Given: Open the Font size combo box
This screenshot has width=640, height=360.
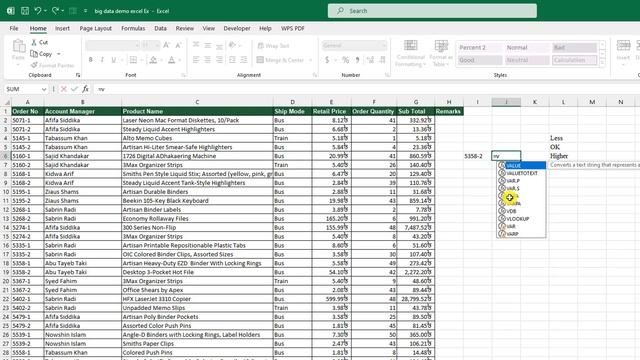Looking at the screenshot, I should [150, 45].
